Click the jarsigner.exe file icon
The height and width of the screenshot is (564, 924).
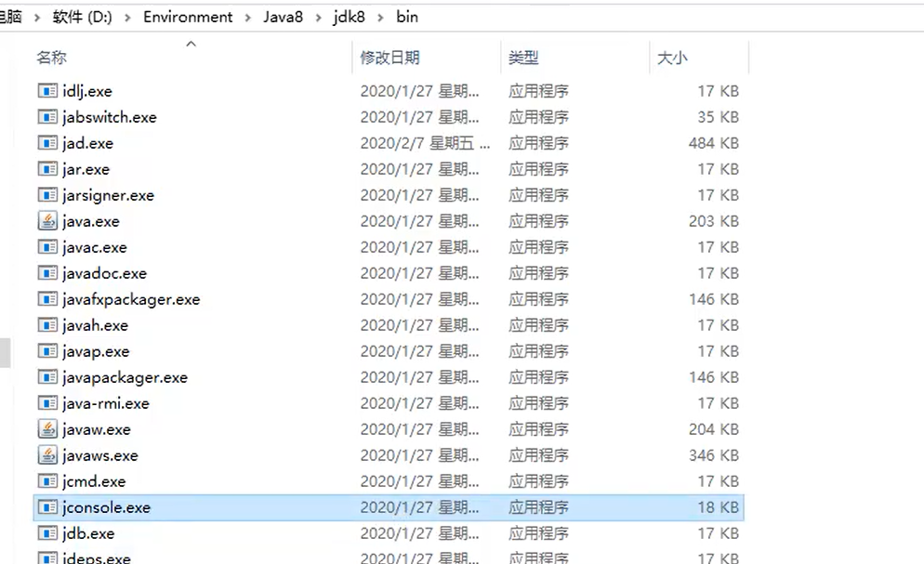47,195
